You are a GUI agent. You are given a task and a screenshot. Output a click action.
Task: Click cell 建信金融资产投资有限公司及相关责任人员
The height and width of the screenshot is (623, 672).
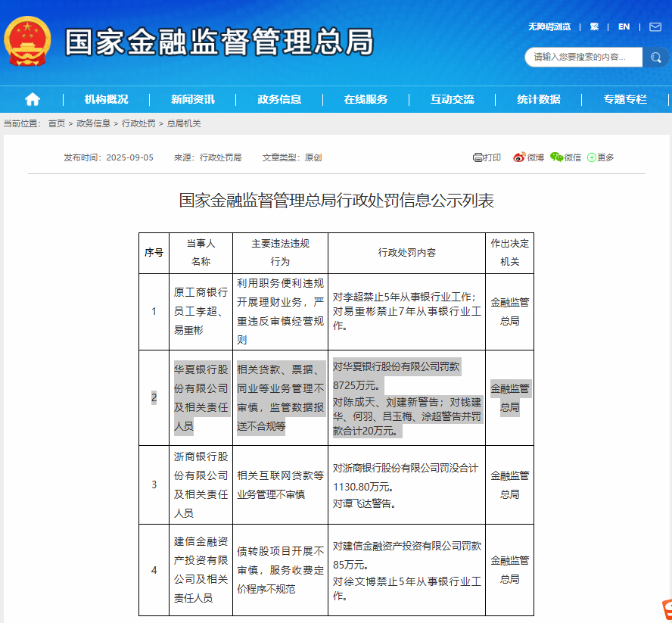click(x=201, y=570)
